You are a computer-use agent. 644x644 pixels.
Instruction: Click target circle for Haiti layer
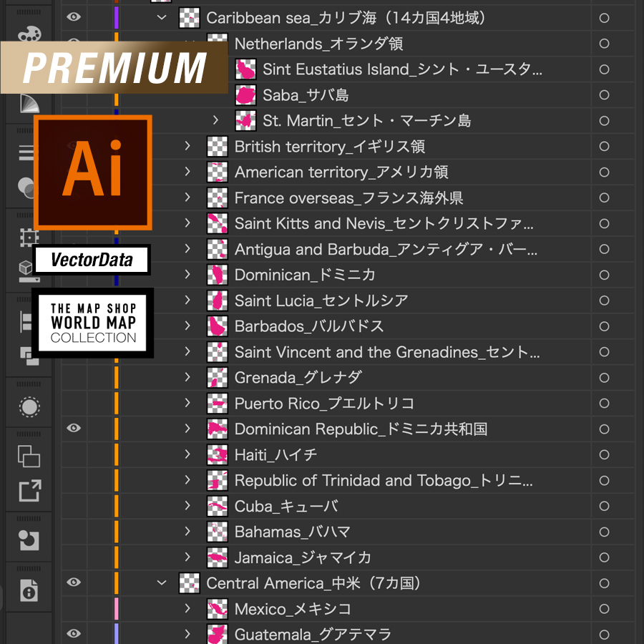pyautogui.click(x=604, y=454)
